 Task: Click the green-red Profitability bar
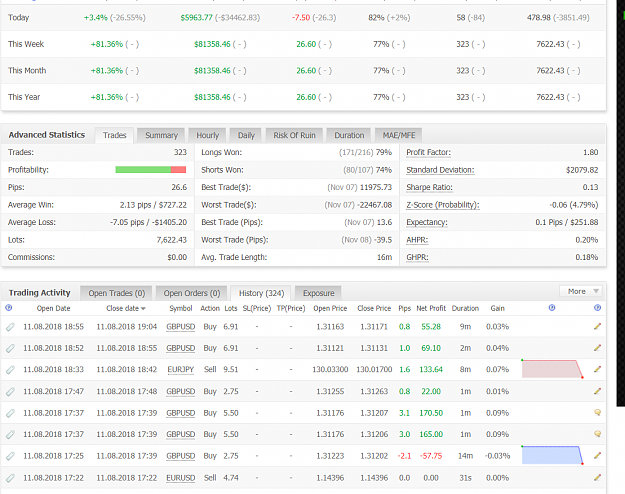pyautogui.click(x=151, y=170)
